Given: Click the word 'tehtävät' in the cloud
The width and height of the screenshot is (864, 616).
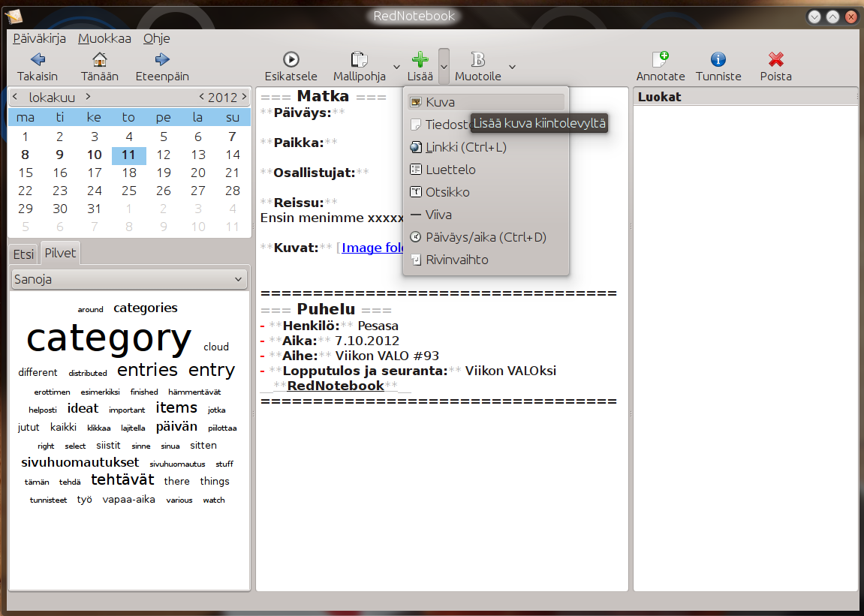Looking at the screenshot, I should pyautogui.click(x=122, y=480).
